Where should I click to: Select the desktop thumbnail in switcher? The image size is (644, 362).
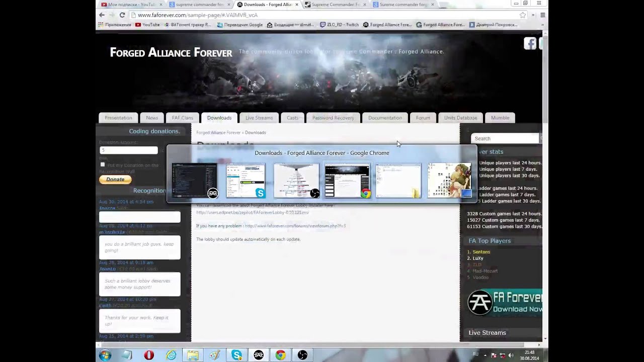click(x=449, y=180)
